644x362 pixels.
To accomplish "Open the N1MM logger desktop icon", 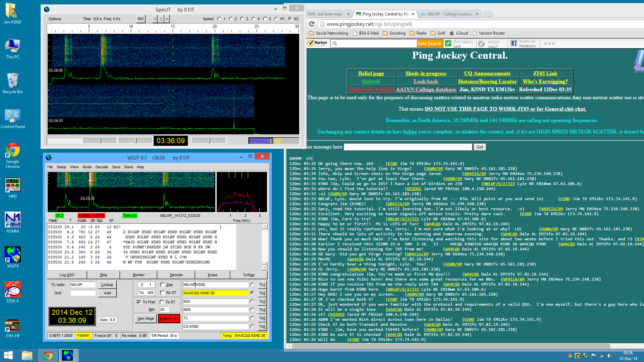I will 13,222.
